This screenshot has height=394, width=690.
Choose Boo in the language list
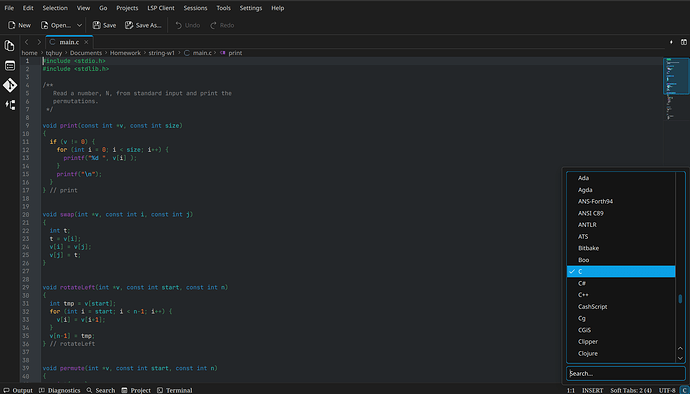point(621,260)
